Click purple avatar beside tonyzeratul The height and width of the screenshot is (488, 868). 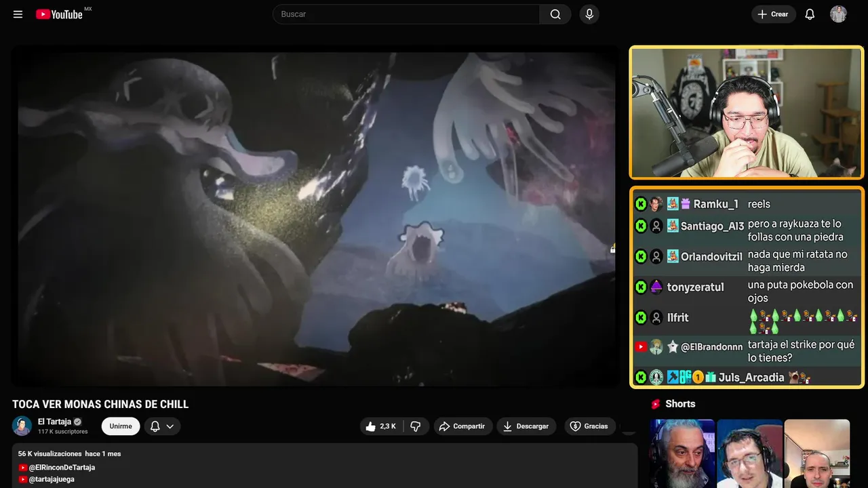[x=656, y=287]
